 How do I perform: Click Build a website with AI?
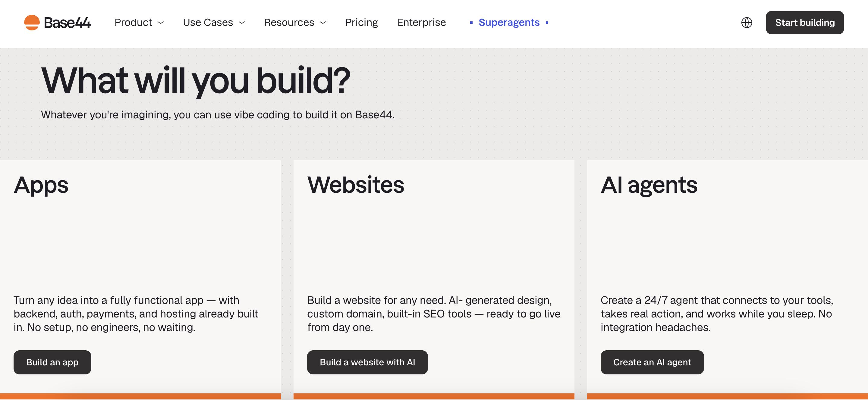pos(367,362)
